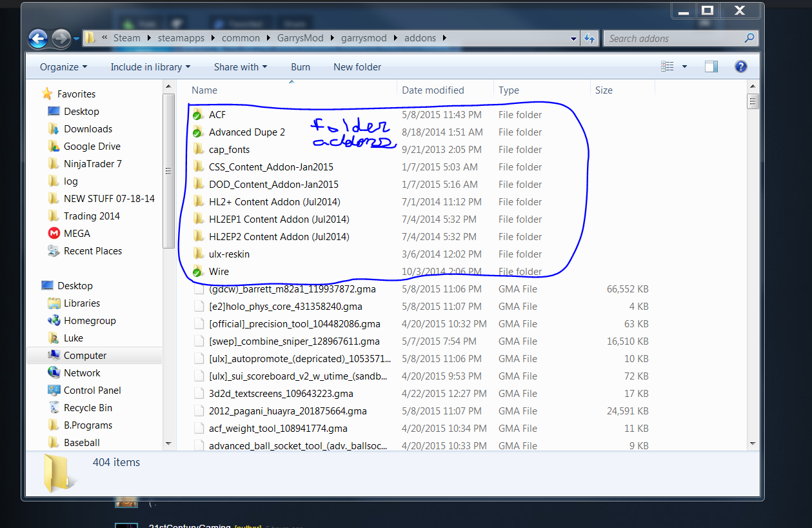812x528 pixels.
Task: Open Include in library dropdown
Action: [x=150, y=67]
